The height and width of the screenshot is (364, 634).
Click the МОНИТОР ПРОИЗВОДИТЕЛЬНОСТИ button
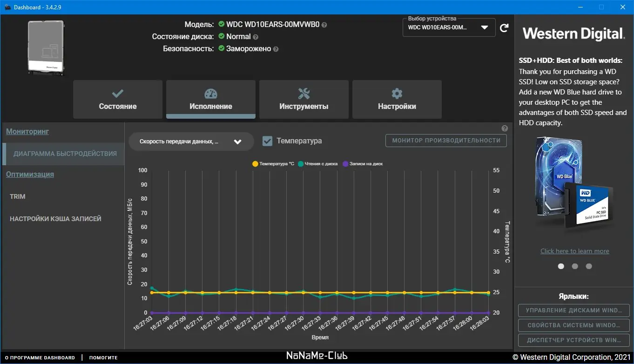point(446,140)
